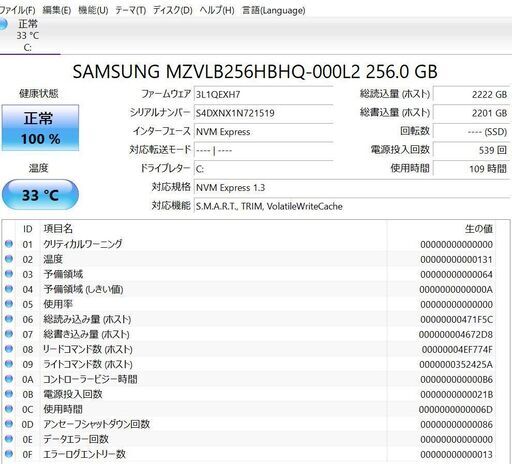Click status icon for row 02 温度
Viewport: 512px width, 464px height.
coord(9,259)
